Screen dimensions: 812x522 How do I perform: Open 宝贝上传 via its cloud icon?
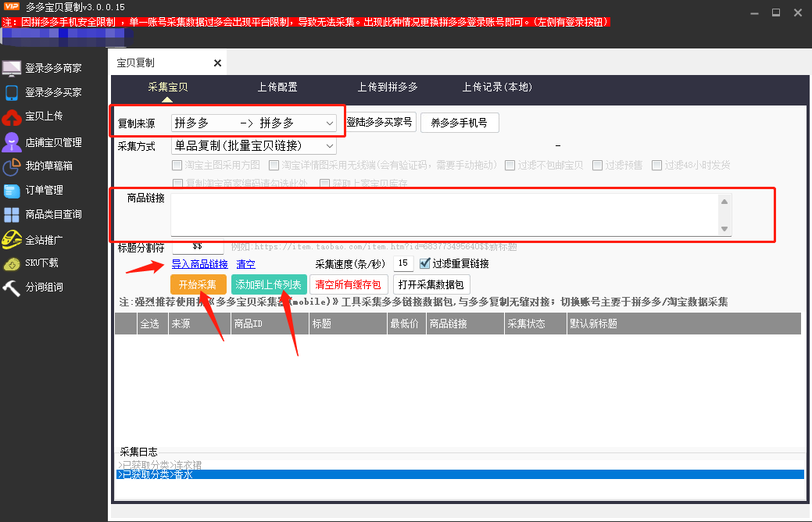pos(12,117)
